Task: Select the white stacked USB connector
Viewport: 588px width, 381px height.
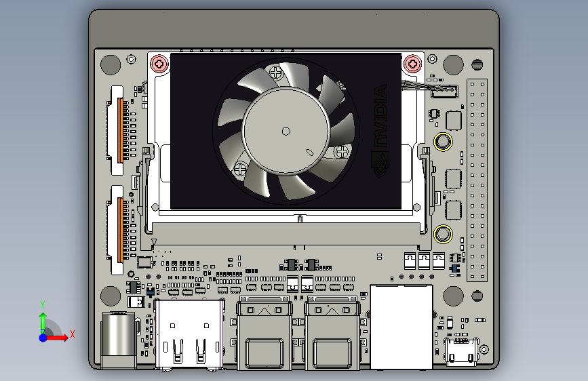Action: [x=190, y=334]
